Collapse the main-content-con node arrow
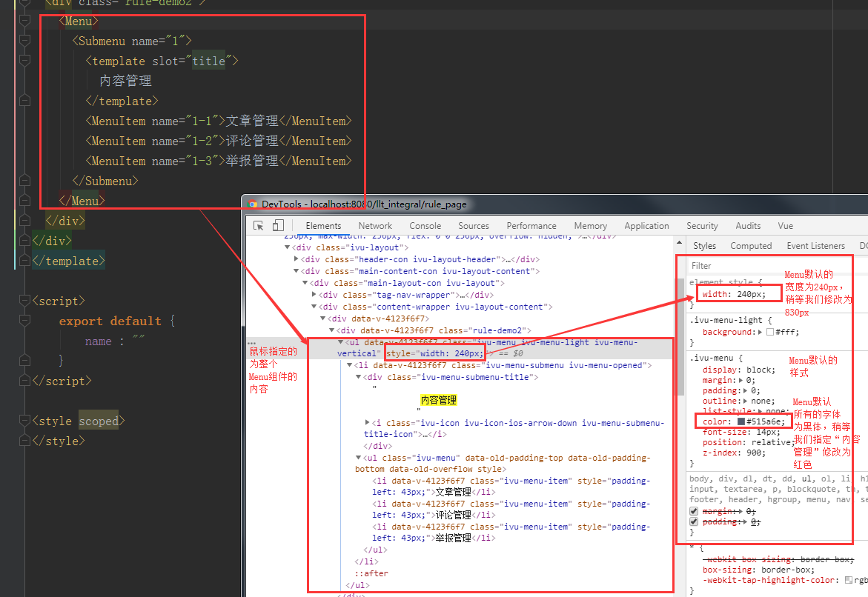This screenshot has width=868, height=597. pyautogui.click(x=296, y=271)
